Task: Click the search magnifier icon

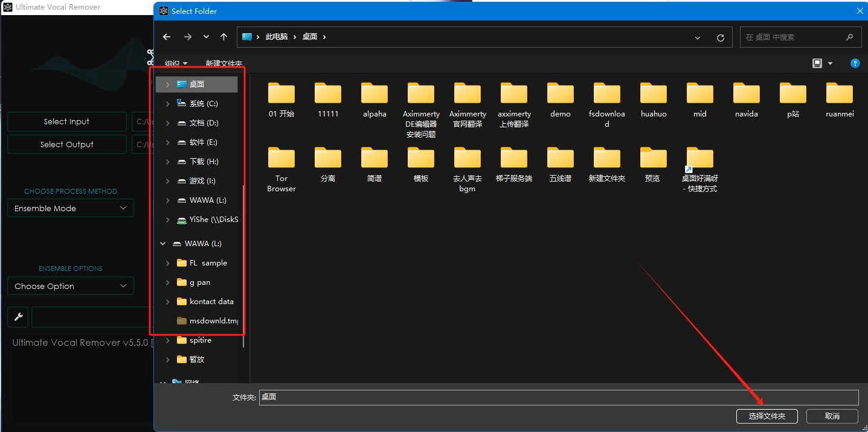Action: click(x=849, y=37)
